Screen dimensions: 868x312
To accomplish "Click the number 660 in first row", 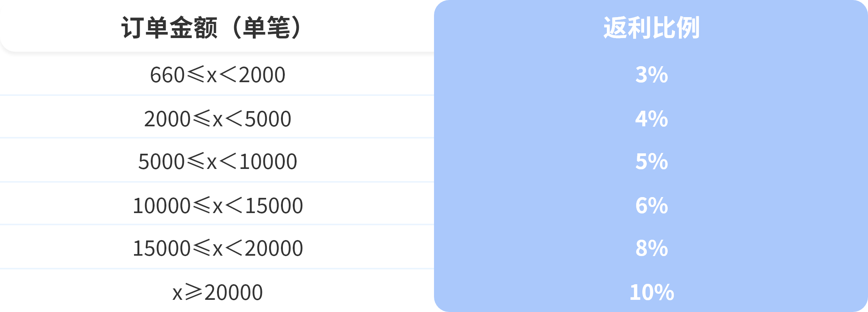I will (x=167, y=75).
